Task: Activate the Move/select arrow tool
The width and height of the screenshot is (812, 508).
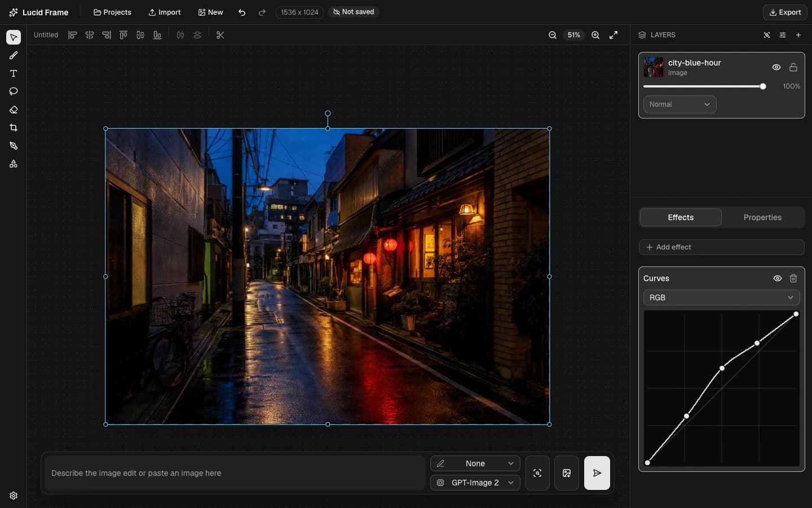Action: coord(14,37)
